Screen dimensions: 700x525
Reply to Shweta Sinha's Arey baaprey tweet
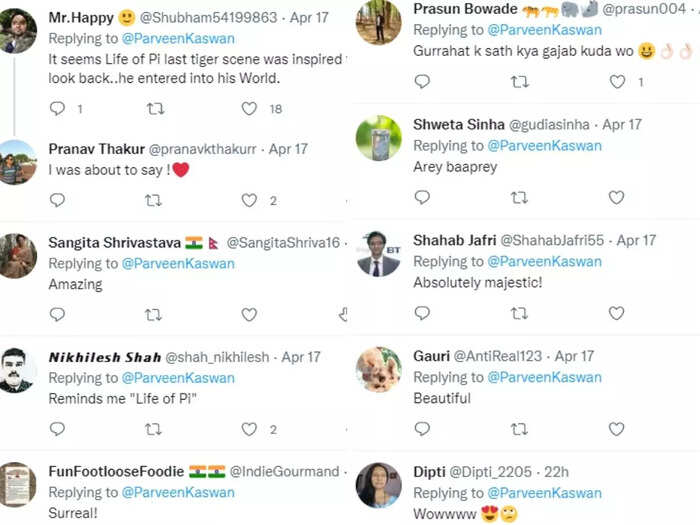pyautogui.click(x=422, y=197)
